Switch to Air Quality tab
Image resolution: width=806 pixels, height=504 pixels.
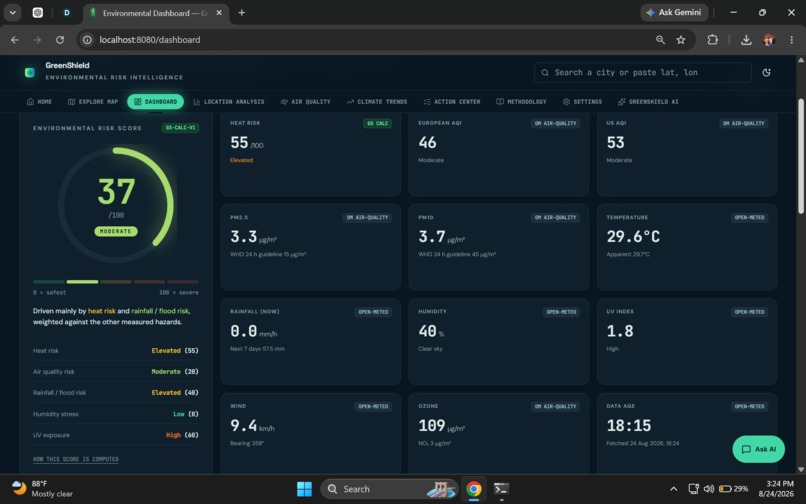305,102
